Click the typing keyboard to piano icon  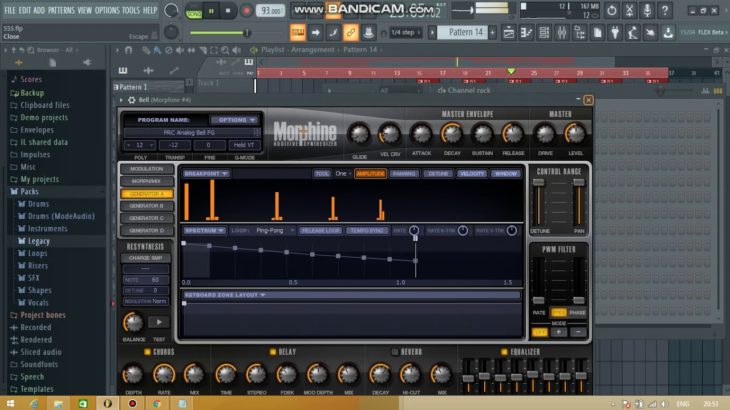(x=297, y=33)
